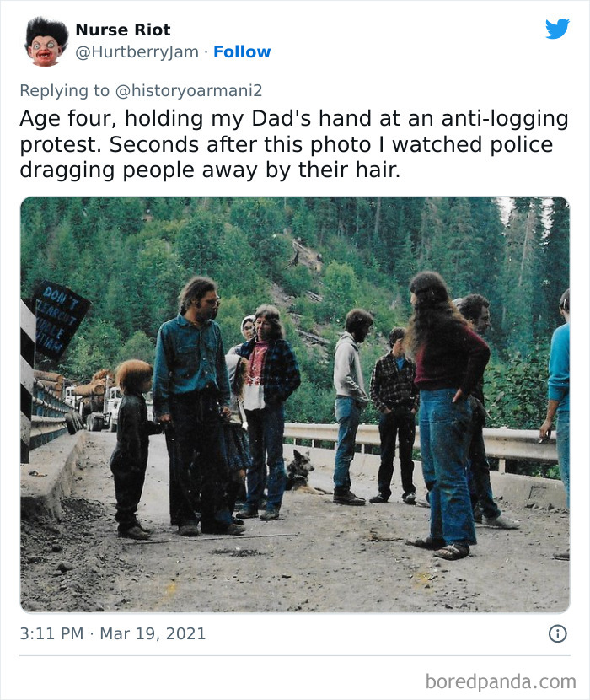Click the 'Replying to' label

pos(65,90)
